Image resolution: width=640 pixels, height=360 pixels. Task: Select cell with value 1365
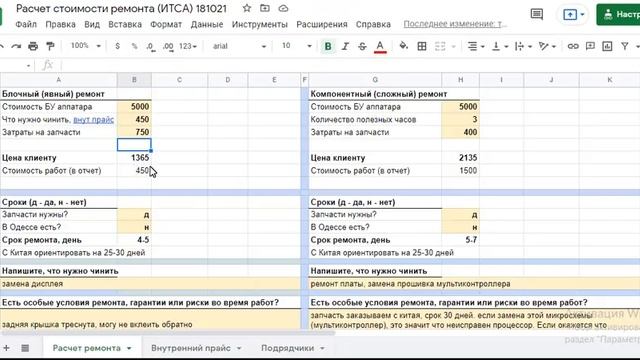click(x=134, y=158)
